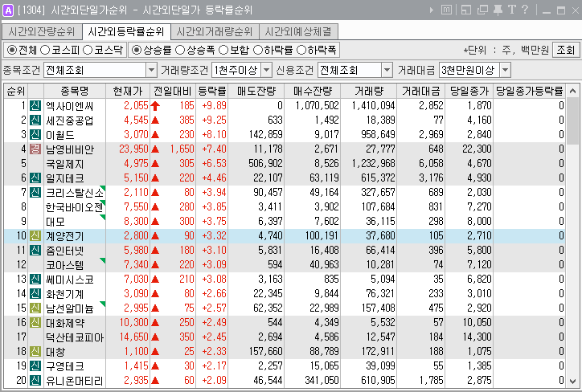Click the table scrollbar down arrow
582x392 pixels.
point(572,382)
